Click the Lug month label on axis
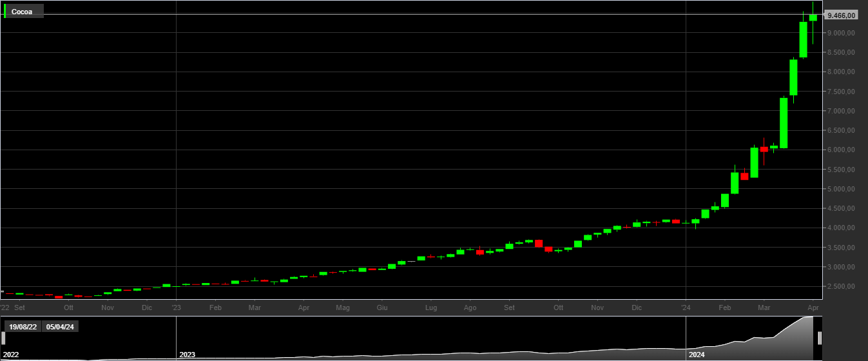Viewport: 868px width, 361px height. (x=431, y=308)
